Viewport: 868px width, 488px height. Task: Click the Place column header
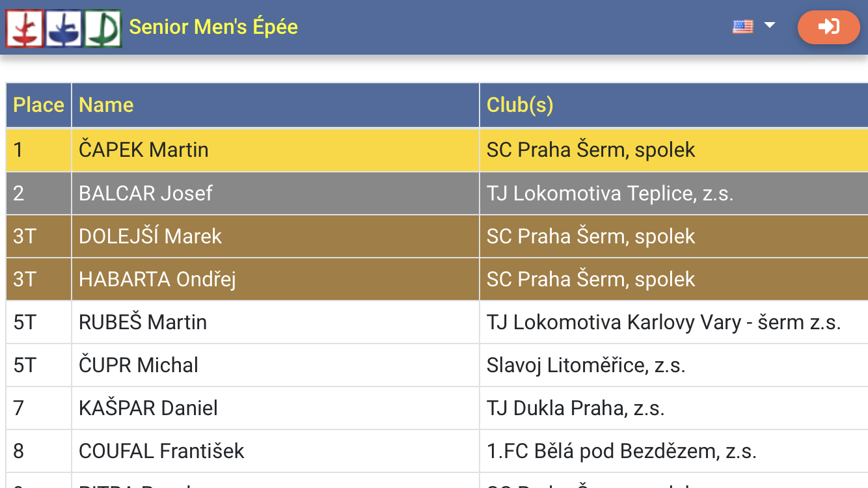pyautogui.click(x=39, y=105)
